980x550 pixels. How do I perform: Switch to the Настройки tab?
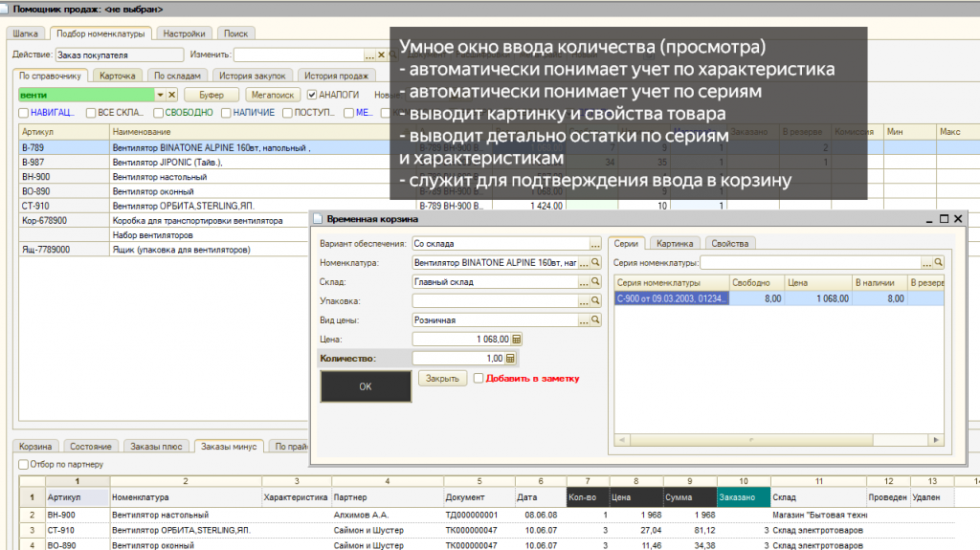point(185,33)
